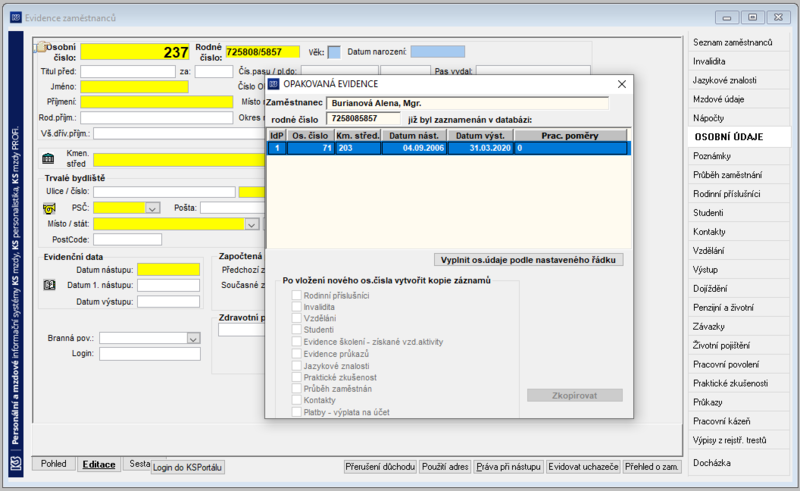Click the KS logo icon in the Evidence zaměstnanců title bar

16,17
